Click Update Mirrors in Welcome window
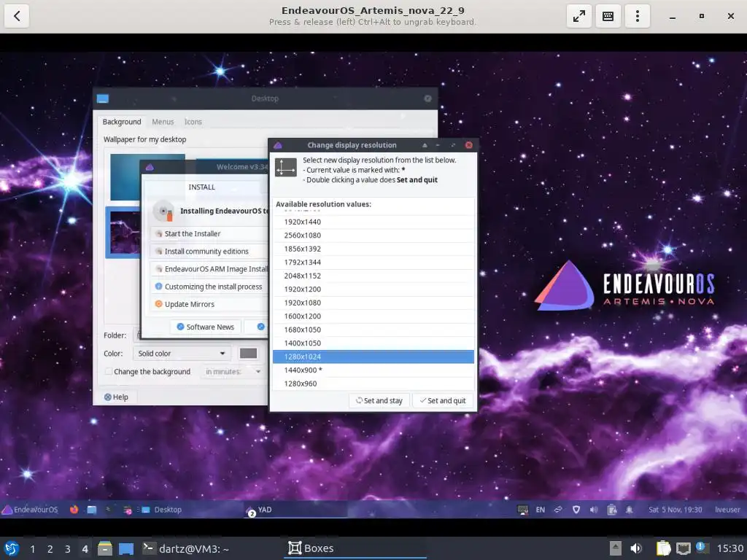Image resolution: width=747 pixels, height=560 pixels. pos(209,304)
